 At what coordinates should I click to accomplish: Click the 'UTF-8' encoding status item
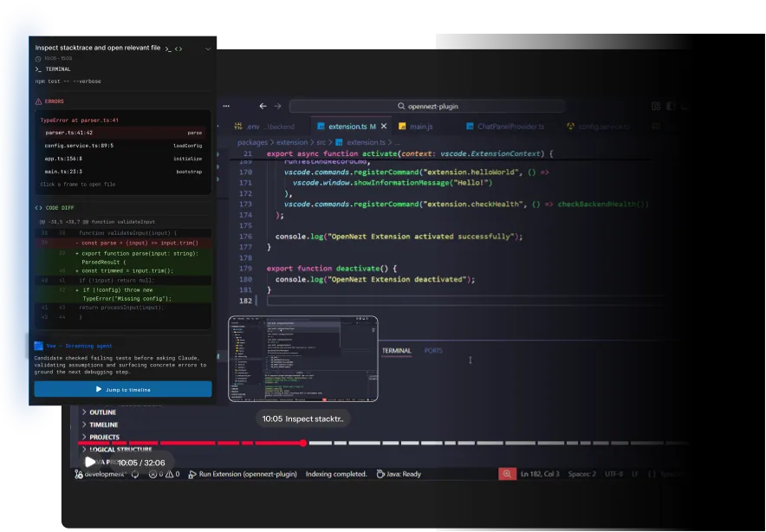tap(613, 474)
